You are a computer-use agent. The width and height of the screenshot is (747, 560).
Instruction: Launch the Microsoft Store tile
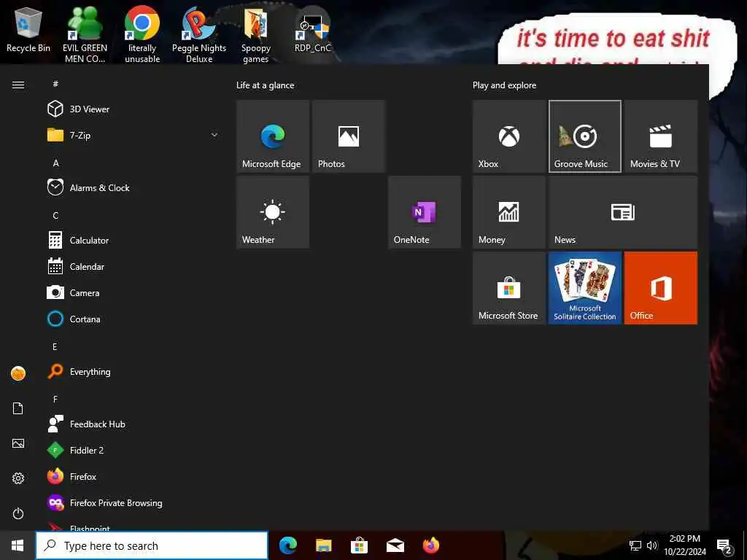(x=508, y=288)
